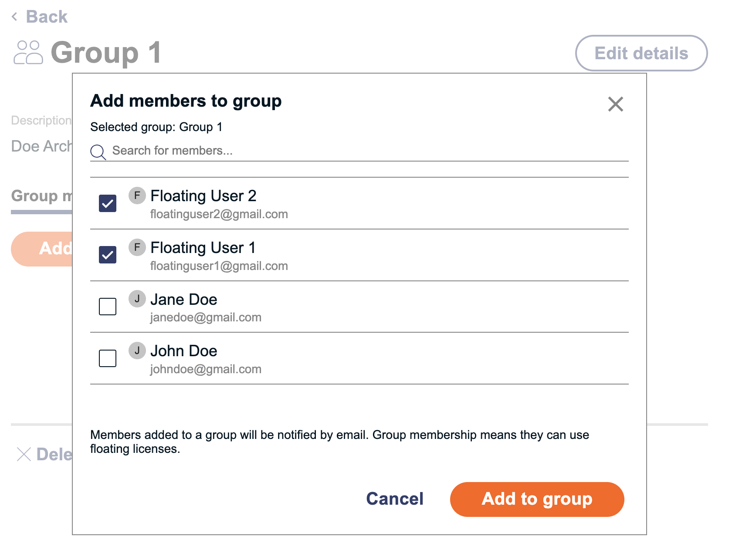Close the Add members dialog with the X
Viewport: 739px width, 560px height.
pos(616,105)
